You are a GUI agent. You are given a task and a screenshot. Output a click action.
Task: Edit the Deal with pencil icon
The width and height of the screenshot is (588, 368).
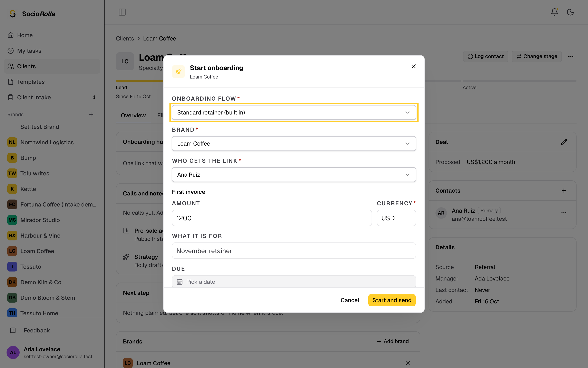[x=564, y=142]
